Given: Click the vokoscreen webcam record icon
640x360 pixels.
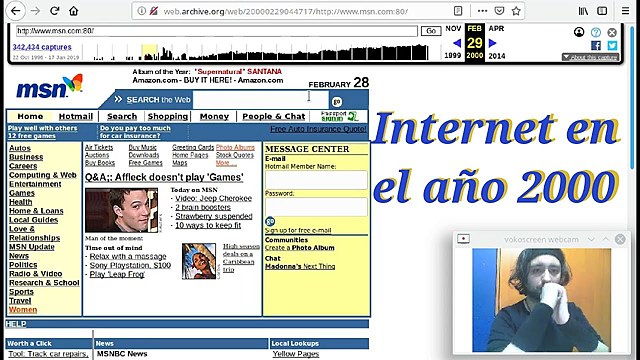Looking at the screenshot, I should click(463, 239).
